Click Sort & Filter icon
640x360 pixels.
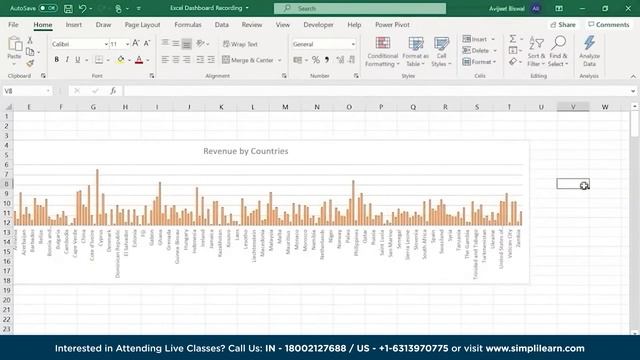pyautogui.click(x=536, y=52)
